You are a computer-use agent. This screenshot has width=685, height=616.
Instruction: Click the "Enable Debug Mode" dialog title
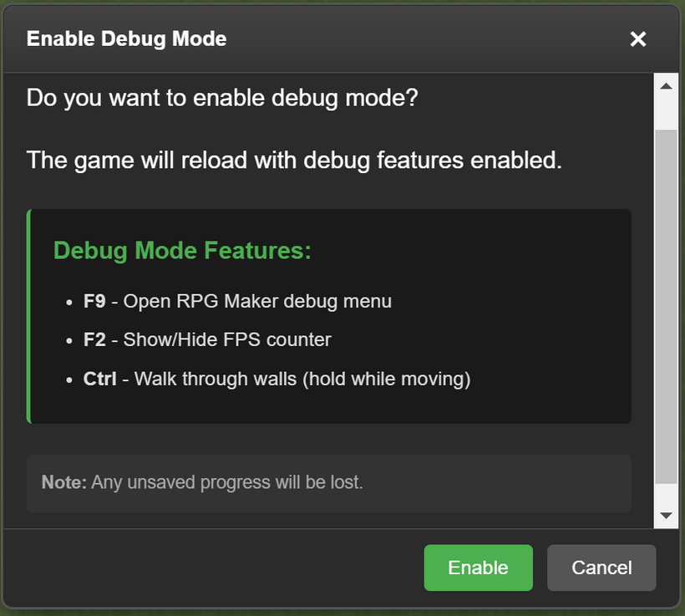click(x=126, y=39)
